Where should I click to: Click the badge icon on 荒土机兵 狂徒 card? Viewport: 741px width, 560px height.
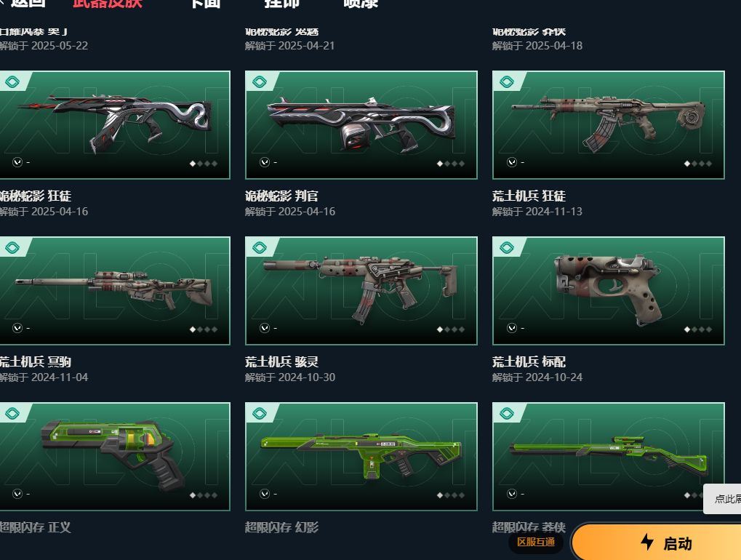(x=507, y=81)
